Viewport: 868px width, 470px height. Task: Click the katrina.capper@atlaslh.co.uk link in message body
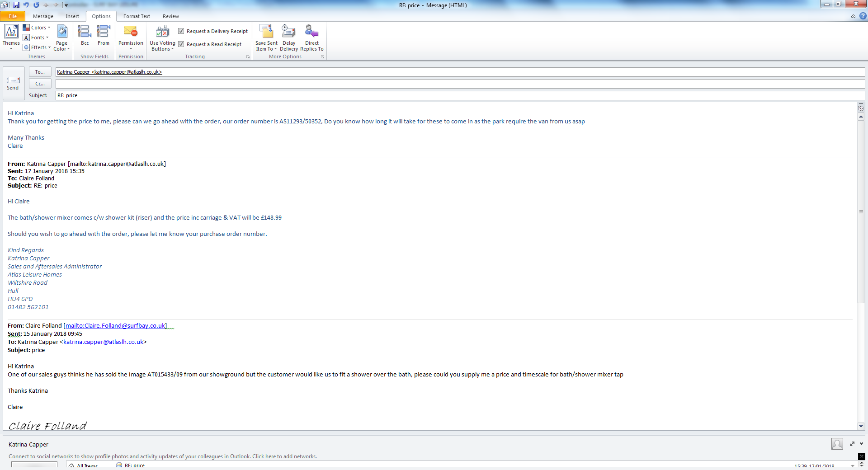click(103, 342)
